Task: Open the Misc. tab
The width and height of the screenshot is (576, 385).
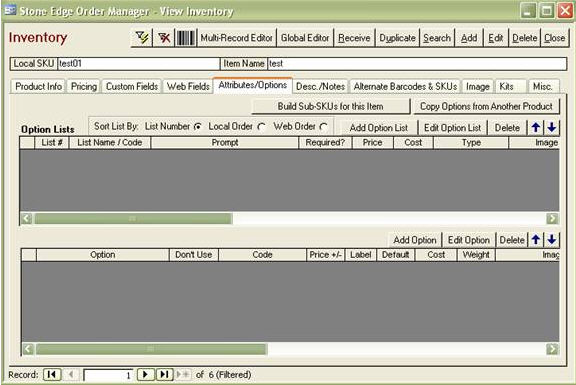Action: click(543, 86)
